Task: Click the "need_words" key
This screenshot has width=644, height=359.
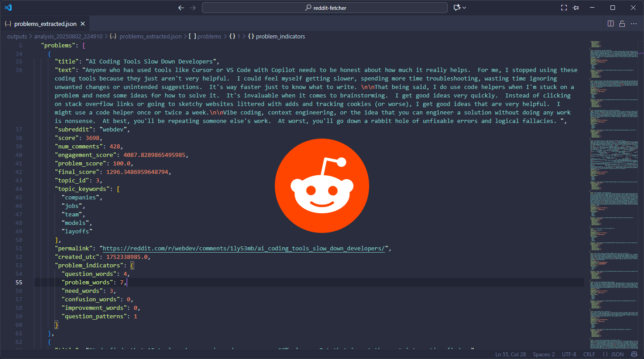Action: pyautogui.click(x=83, y=291)
